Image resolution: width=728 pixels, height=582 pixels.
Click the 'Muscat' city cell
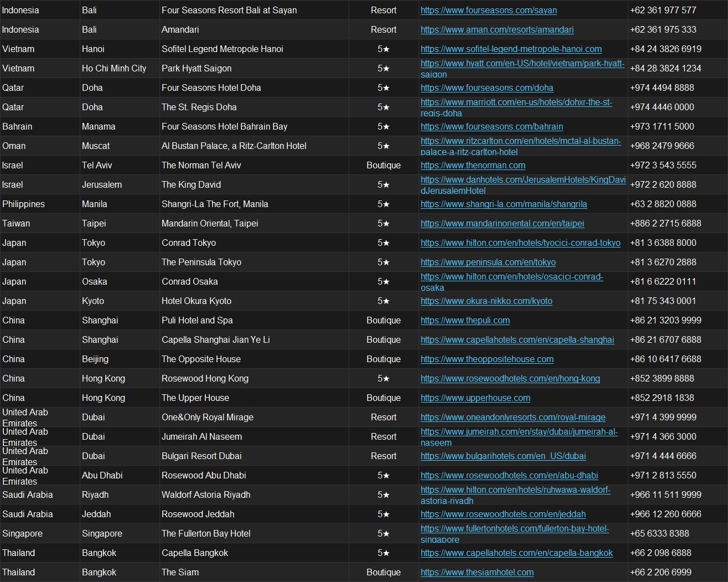[120, 146]
